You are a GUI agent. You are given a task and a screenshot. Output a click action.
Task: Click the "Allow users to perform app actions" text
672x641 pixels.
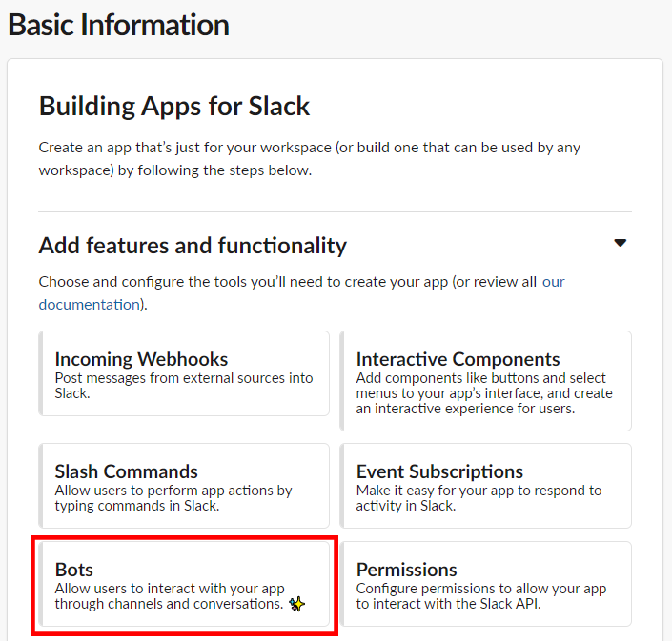coord(173,498)
